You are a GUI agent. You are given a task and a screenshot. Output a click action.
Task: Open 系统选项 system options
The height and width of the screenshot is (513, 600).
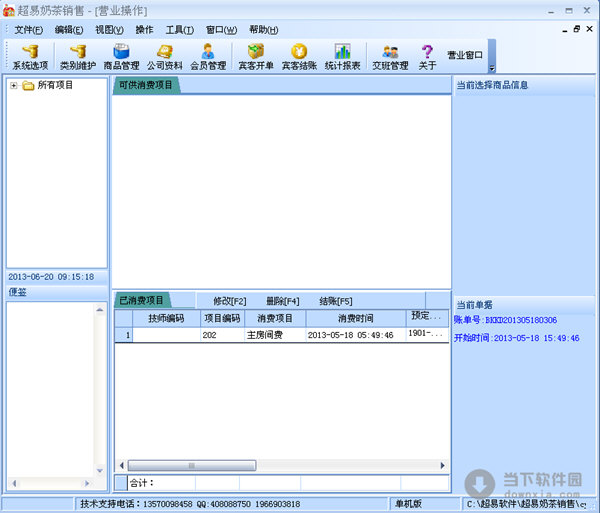click(x=30, y=57)
